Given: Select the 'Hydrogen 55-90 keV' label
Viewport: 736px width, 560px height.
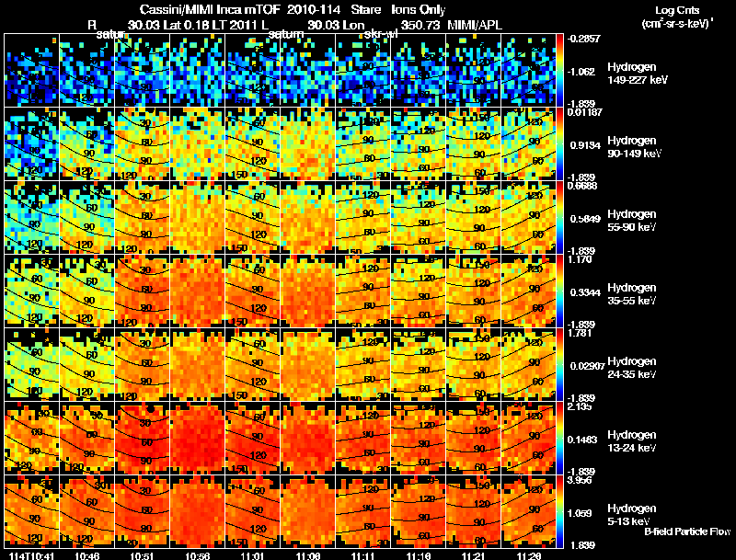Looking at the screenshot, I should tap(632, 221).
